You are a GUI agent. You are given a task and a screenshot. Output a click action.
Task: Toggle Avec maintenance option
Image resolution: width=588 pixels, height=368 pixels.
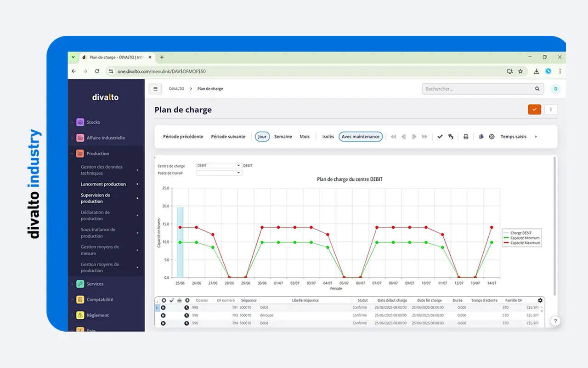click(x=361, y=137)
